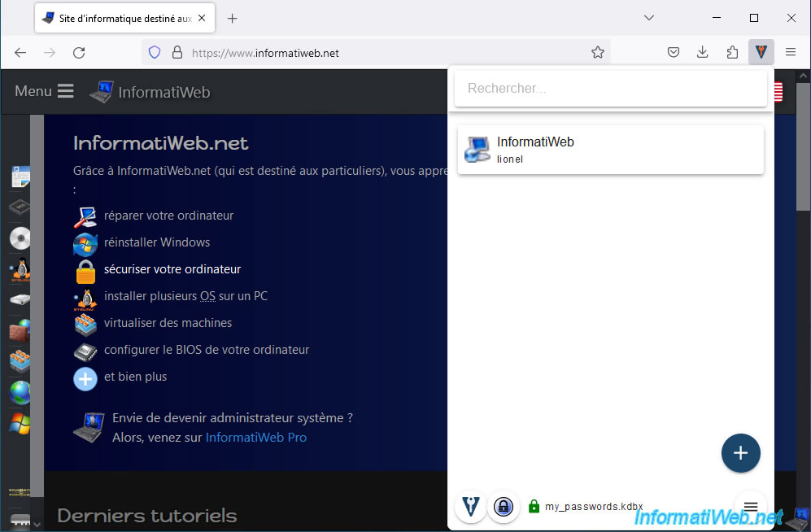
Task: Click the InformatiWeb site logo
Action: click(150, 92)
